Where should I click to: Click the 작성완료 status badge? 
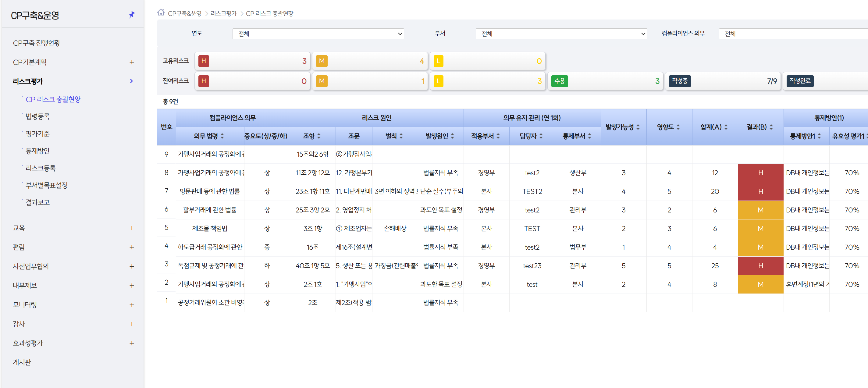coord(800,81)
